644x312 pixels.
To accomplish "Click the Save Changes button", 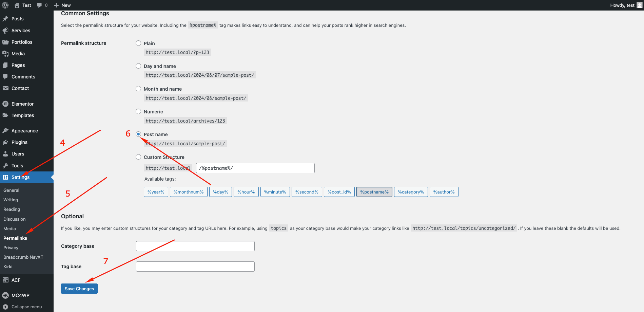I will 79,289.
